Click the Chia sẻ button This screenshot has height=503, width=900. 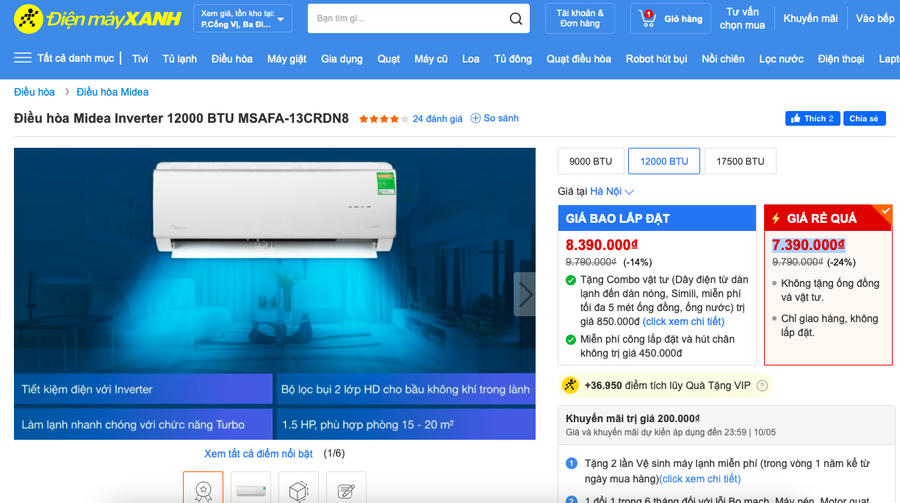click(x=864, y=118)
